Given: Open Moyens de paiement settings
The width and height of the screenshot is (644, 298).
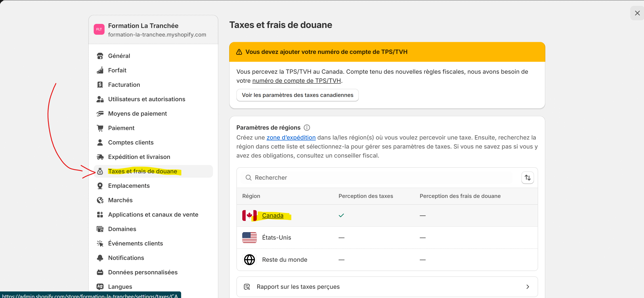Looking at the screenshot, I should (137, 114).
